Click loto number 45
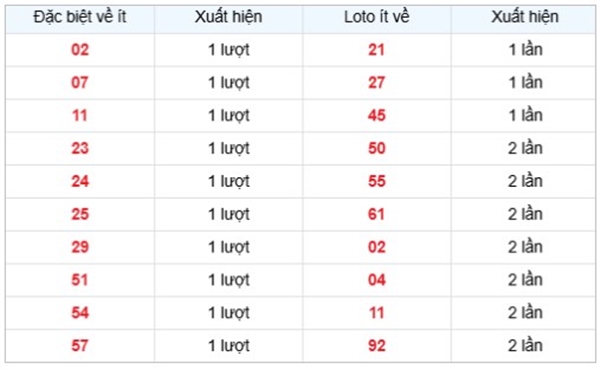Screen dimensions: 600x369 377,116
